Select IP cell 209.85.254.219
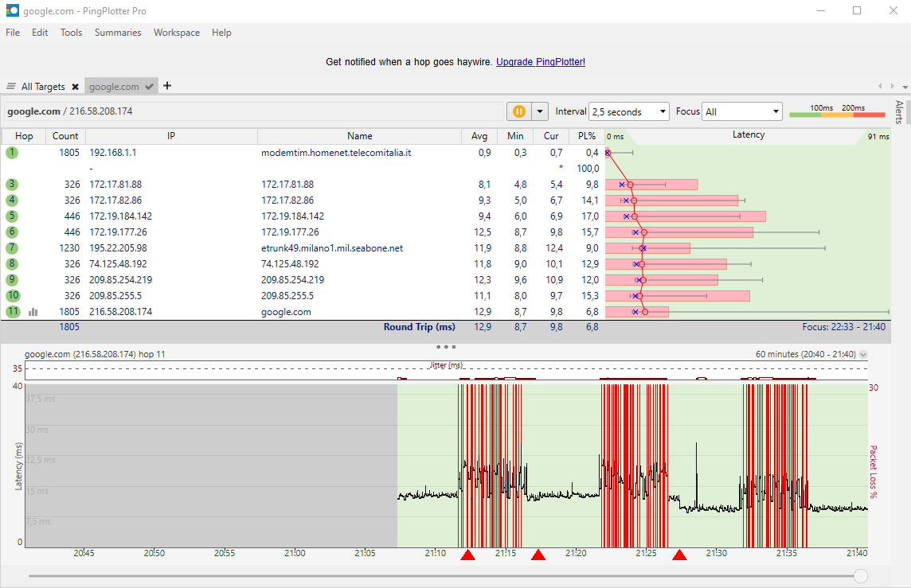This screenshot has height=588, width=911. coord(121,280)
